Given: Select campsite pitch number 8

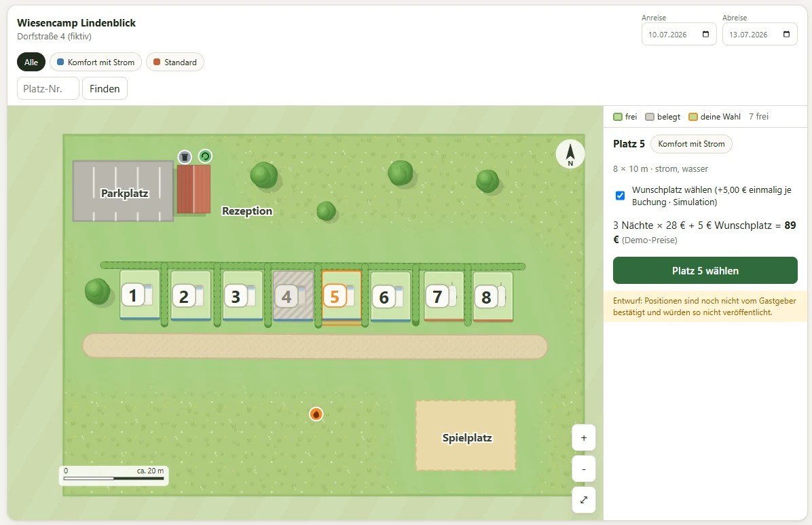Looking at the screenshot, I should pos(493,296).
